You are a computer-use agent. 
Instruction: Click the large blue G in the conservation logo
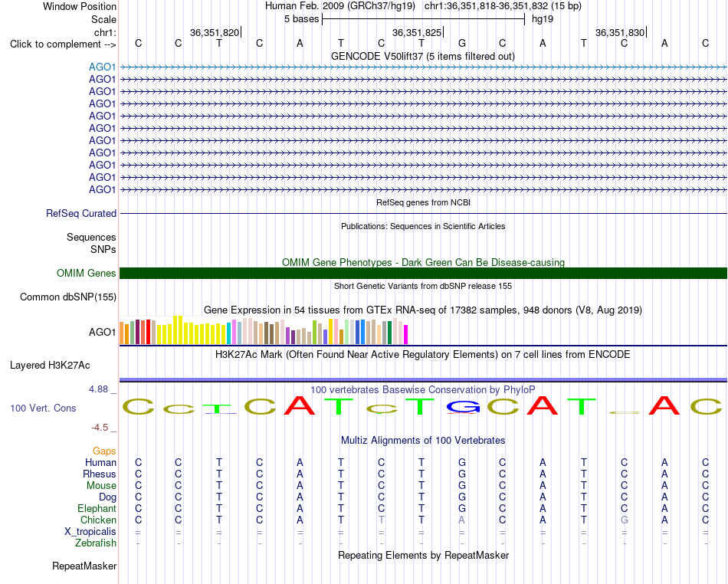463,407
